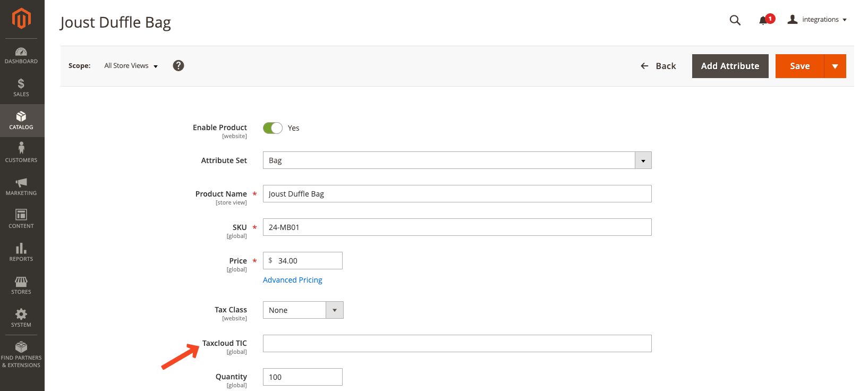The height and width of the screenshot is (391, 868).
Task: Open the Scope store views dropdown
Action: (131, 66)
